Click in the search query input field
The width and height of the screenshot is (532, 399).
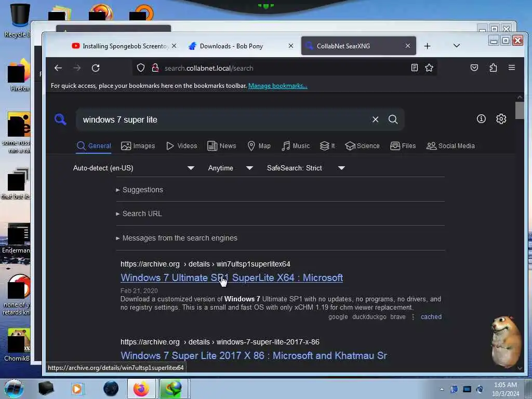tap(224, 120)
